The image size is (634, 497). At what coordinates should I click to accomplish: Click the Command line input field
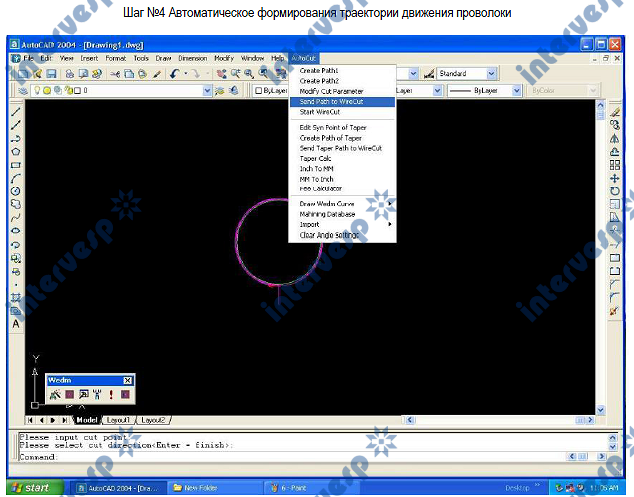[x=300, y=457]
